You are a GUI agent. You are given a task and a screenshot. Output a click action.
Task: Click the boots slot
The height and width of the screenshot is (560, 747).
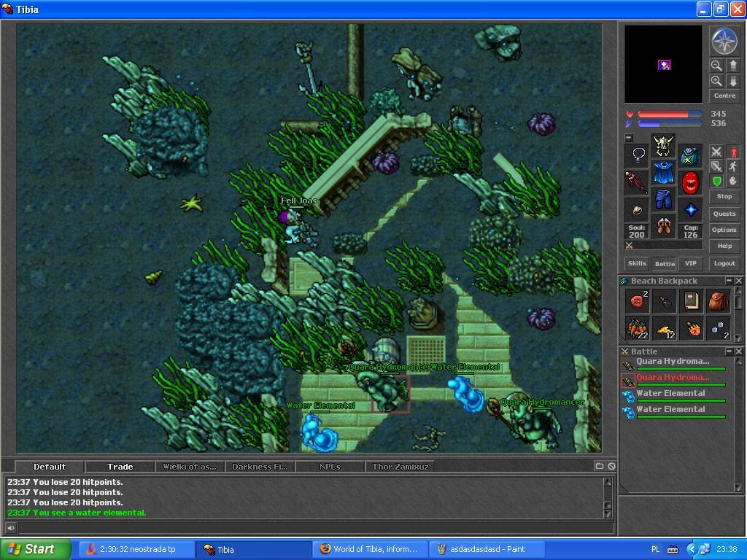pos(664,226)
